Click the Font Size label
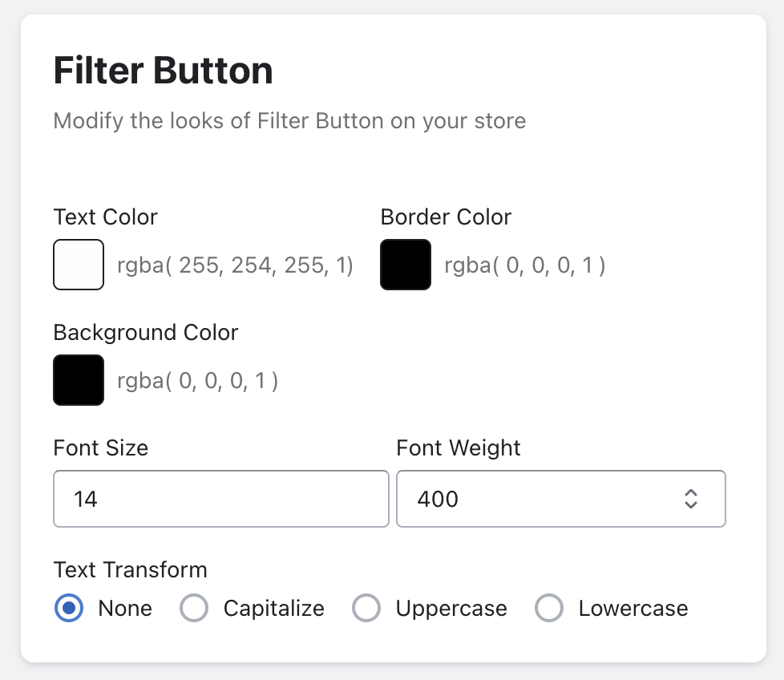The image size is (784, 680). point(101,447)
